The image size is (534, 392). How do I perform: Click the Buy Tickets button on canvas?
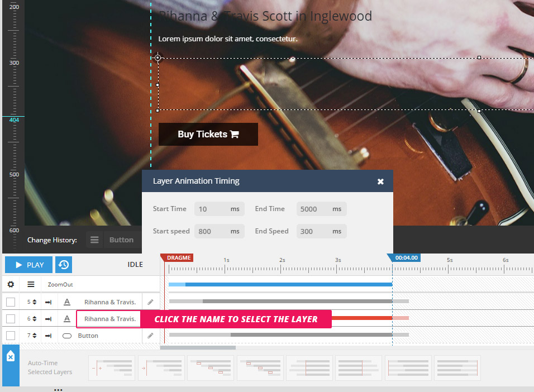point(208,134)
